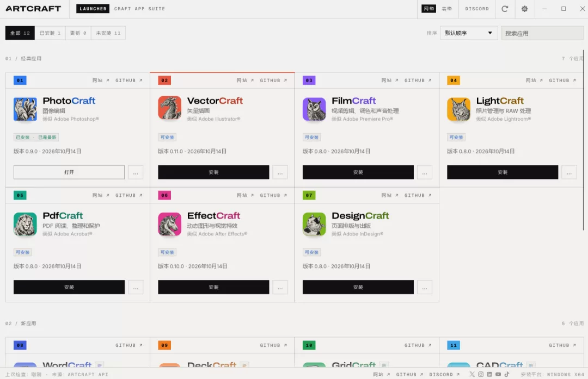Open the X (Twitter) icon in the footer
The height and width of the screenshot is (379, 588).
(471, 374)
